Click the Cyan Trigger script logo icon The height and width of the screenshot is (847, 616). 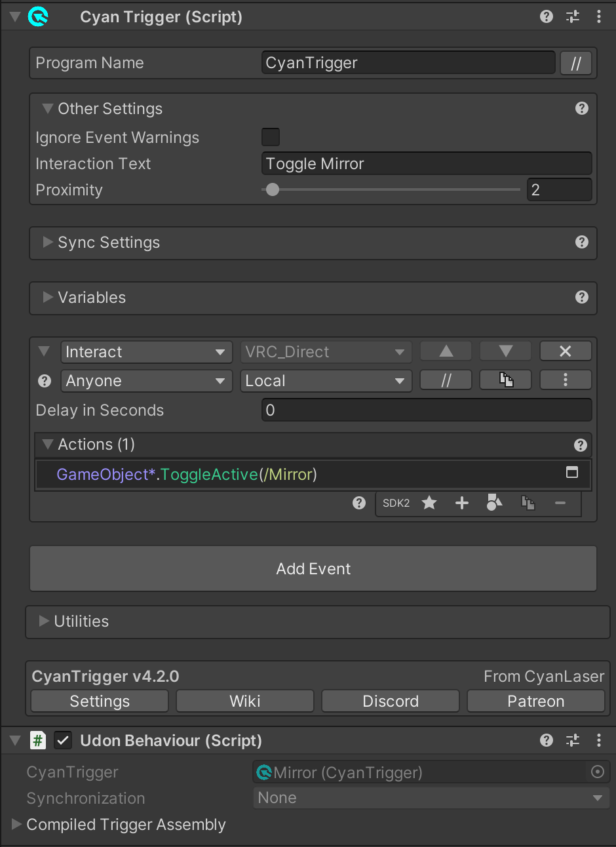pos(39,16)
